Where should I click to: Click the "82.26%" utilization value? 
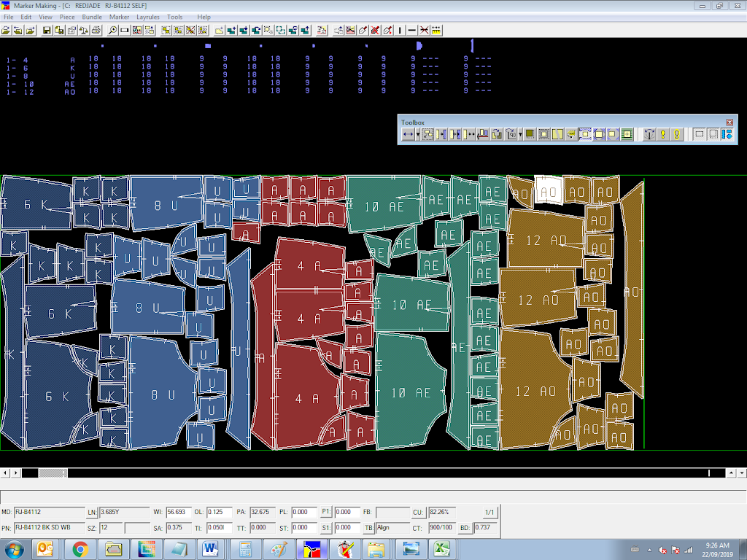click(439, 512)
